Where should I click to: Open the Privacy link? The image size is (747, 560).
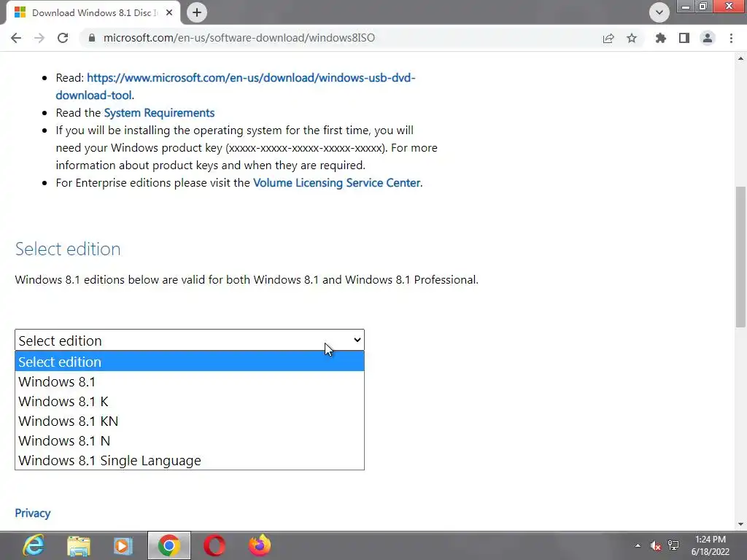pos(32,513)
